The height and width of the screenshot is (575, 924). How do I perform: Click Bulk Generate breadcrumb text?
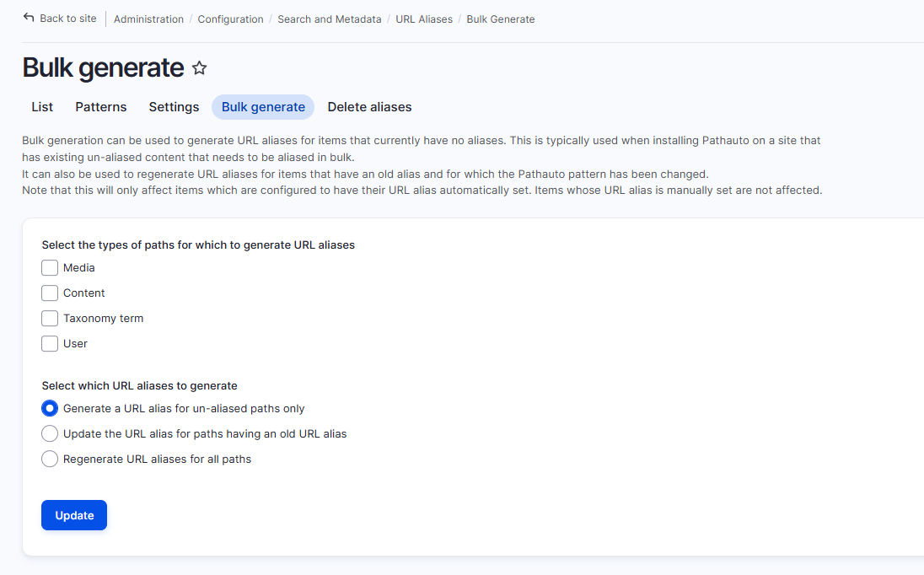click(501, 19)
